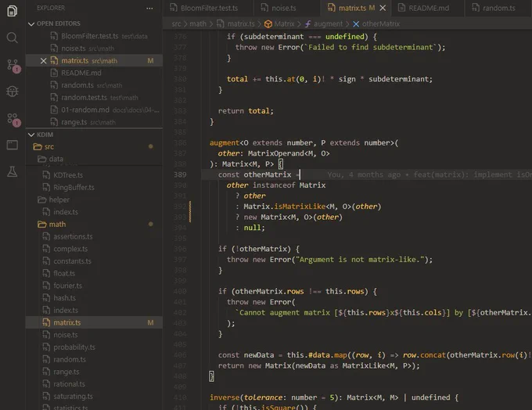Open the Search view in activity bar
Screen dimensions: 532x410
pos(13,38)
